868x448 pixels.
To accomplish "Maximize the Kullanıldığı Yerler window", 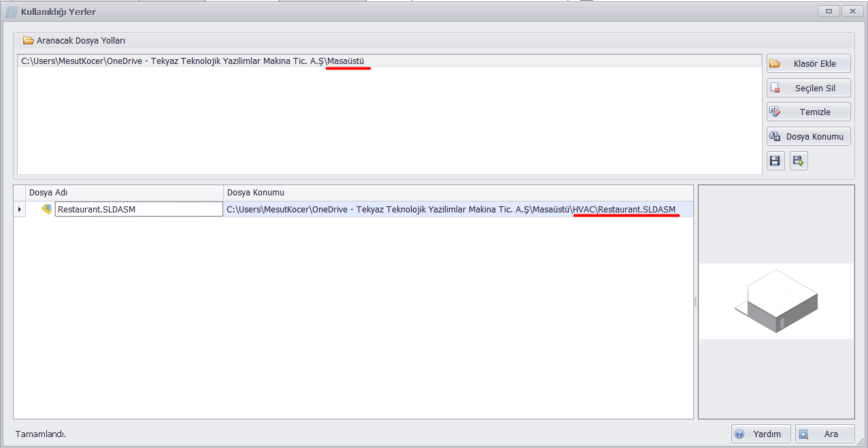I will tap(829, 11).
